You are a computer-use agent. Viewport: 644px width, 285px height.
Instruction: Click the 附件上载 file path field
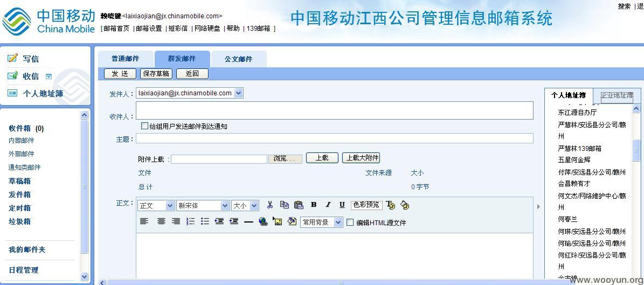click(219, 159)
